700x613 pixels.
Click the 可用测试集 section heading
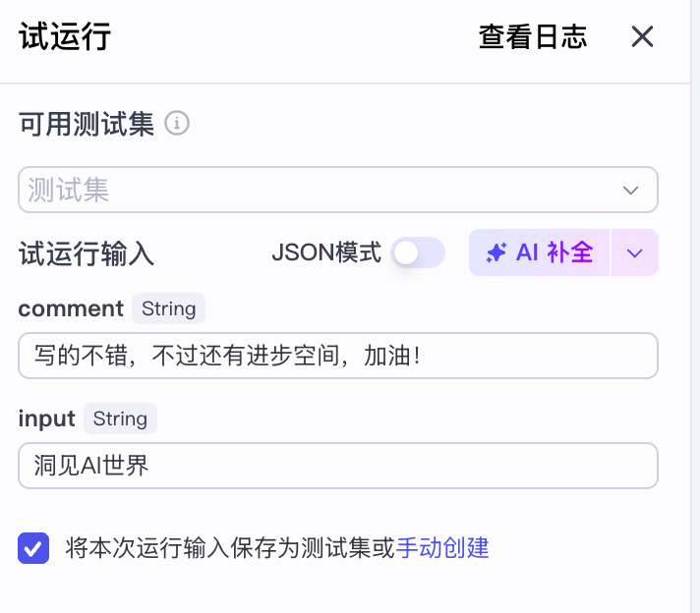(87, 125)
